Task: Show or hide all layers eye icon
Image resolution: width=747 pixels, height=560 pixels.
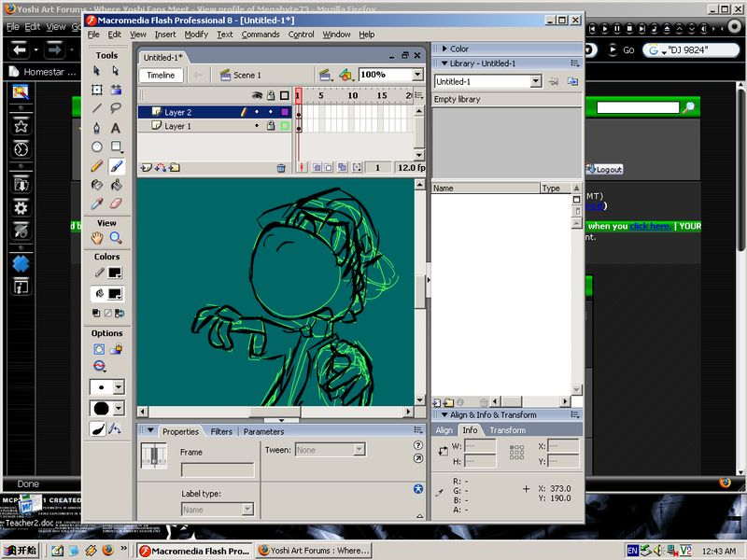Action: [257, 96]
